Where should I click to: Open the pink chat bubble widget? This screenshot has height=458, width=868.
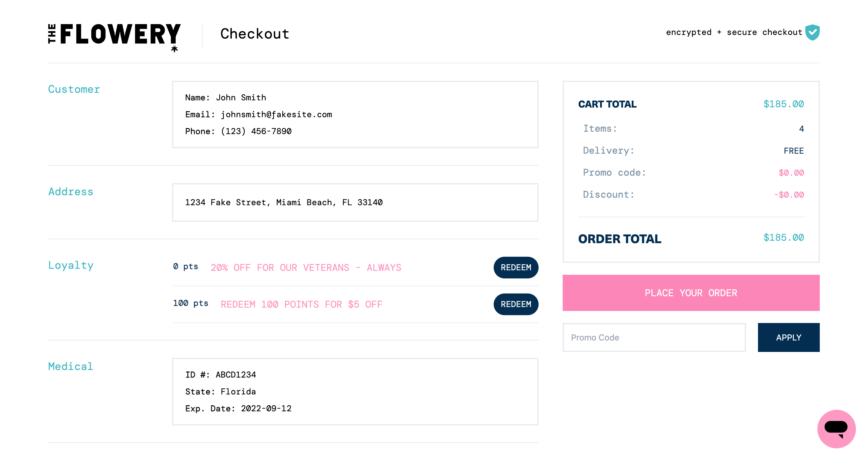(836, 429)
